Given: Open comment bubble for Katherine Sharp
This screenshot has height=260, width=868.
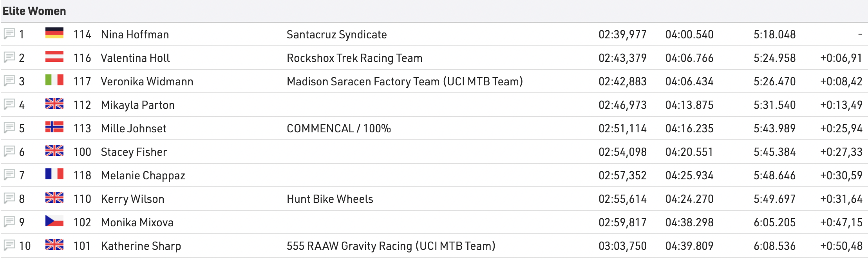Looking at the screenshot, I should coord(9,245).
